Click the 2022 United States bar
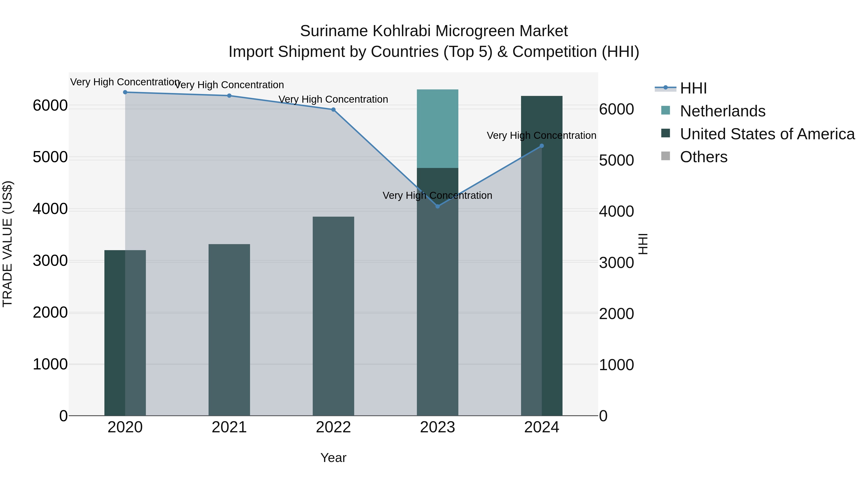The height and width of the screenshot is (488, 868). click(x=333, y=316)
